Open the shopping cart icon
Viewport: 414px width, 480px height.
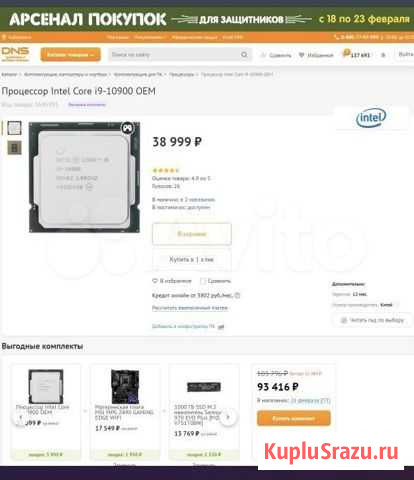click(346, 54)
